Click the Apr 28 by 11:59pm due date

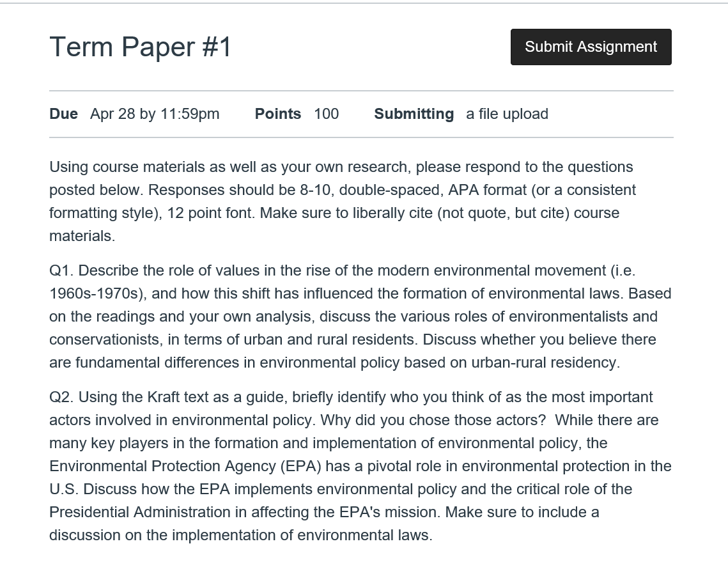click(155, 114)
